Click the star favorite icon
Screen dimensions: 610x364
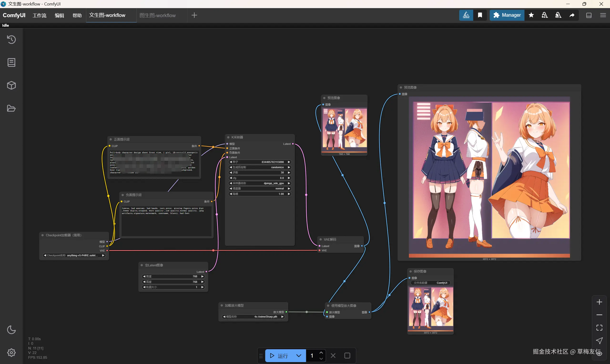coord(531,15)
